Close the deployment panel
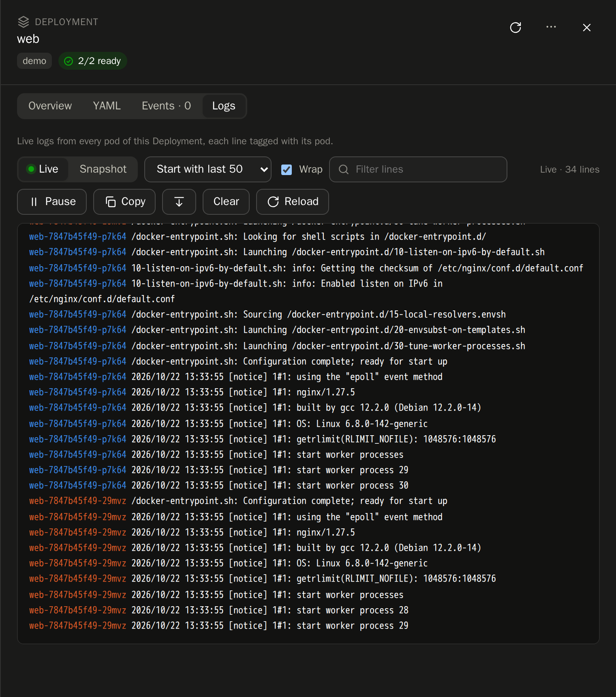Image resolution: width=616 pixels, height=697 pixels. pos(586,28)
